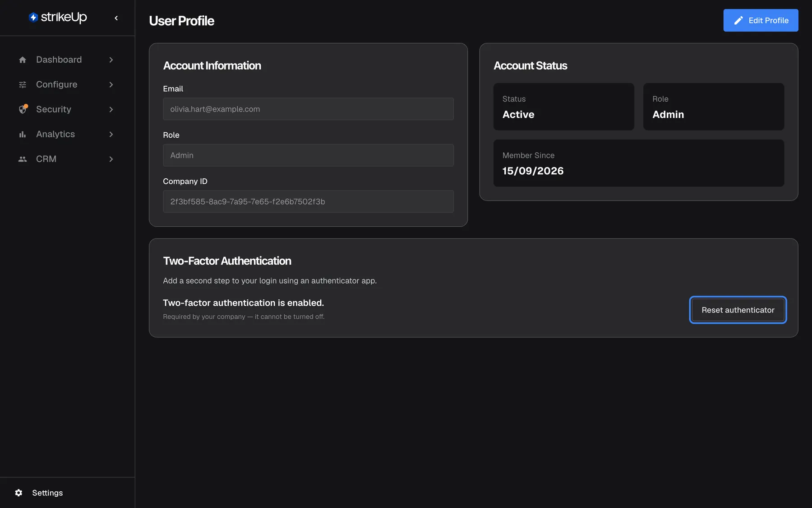The image size is (812, 508).
Task: Open the Configure menu item
Action: click(x=67, y=84)
